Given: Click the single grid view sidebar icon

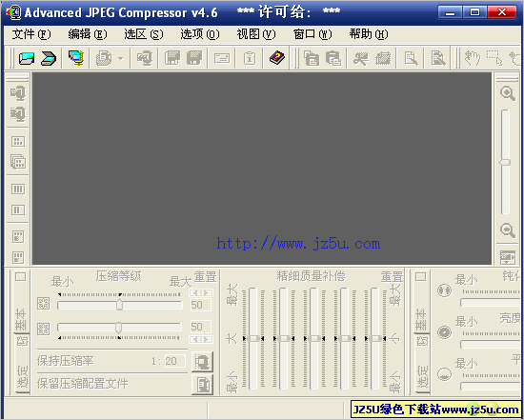Looking at the screenshot, I should click(x=18, y=141).
